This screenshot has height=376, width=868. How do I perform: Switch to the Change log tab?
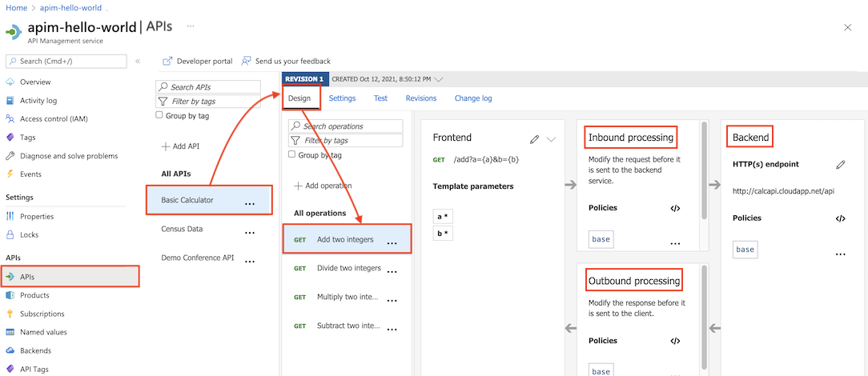[473, 98]
